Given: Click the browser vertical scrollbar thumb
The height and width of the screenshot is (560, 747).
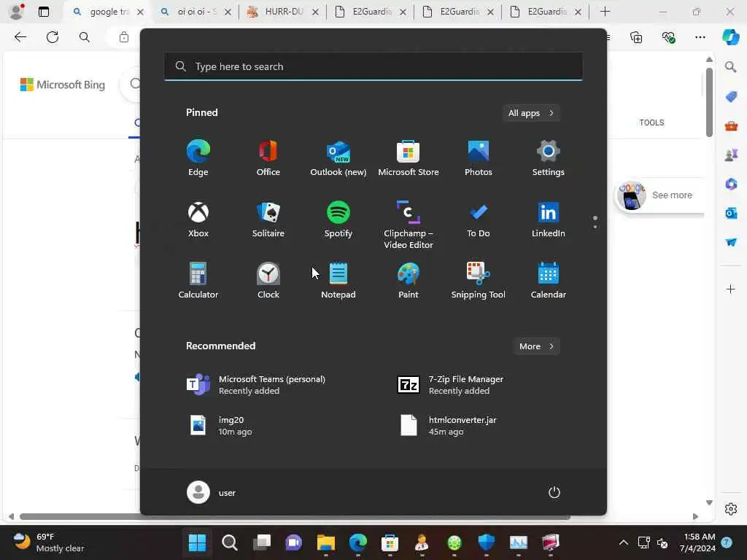Looking at the screenshot, I should pos(709,102).
